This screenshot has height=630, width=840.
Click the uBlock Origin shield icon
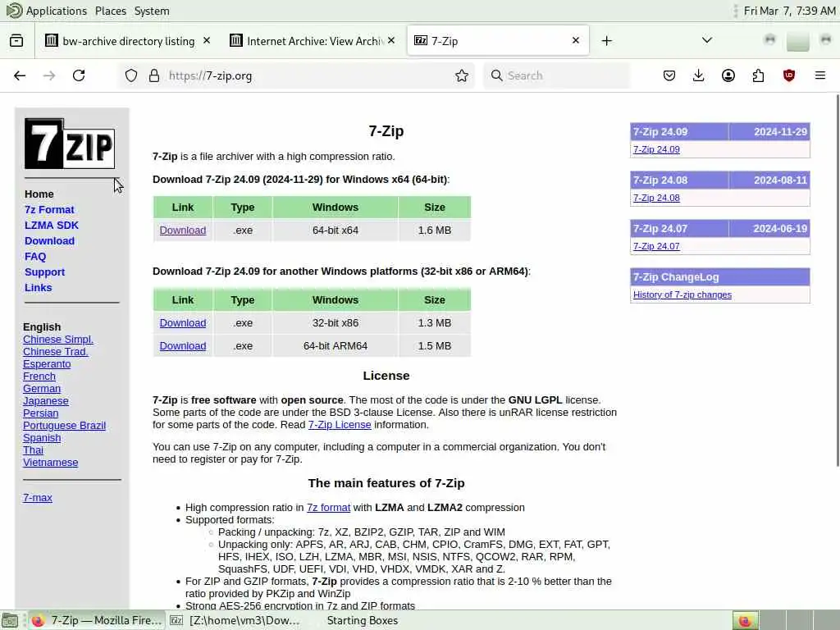(789, 75)
